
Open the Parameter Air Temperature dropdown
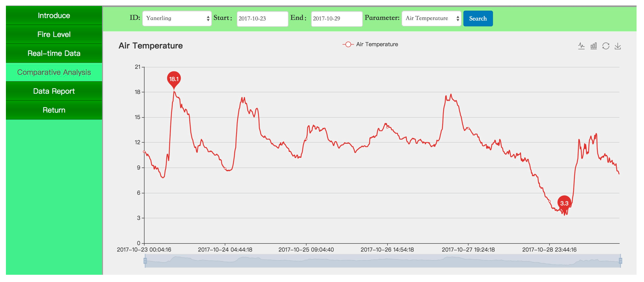431,18
